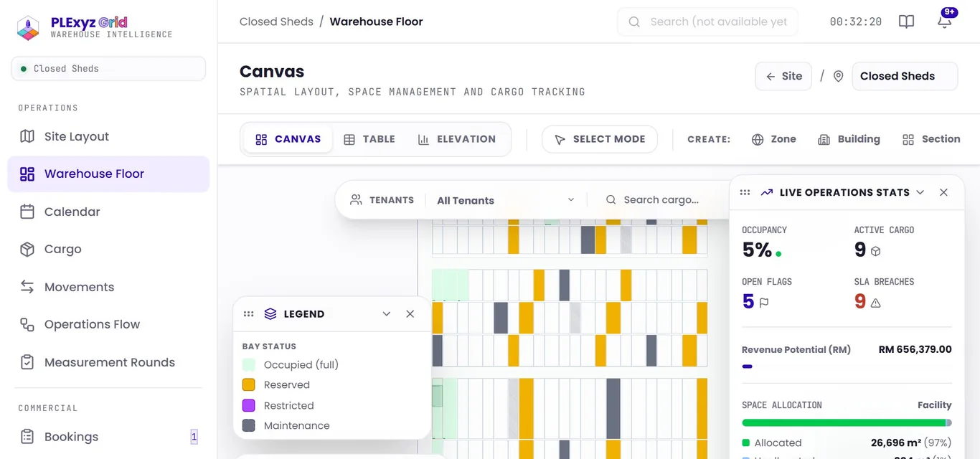Open Cargo in sidebar
This screenshot has height=459, width=980.
(x=108, y=250)
